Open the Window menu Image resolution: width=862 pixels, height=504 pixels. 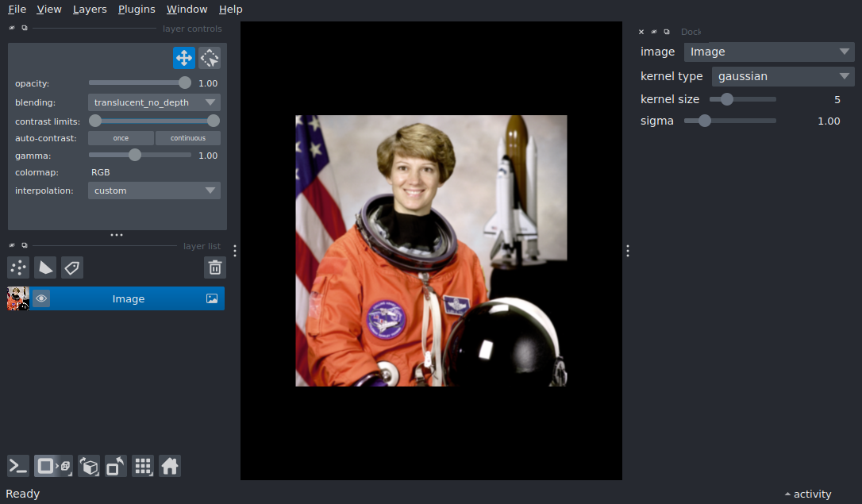click(187, 10)
